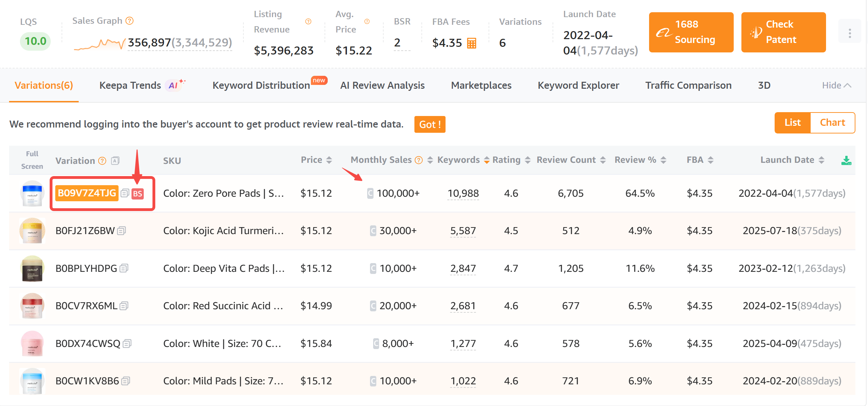The width and height of the screenshot is (868, 406).
Task: Open the Marketplaces tab
Action: (x=481, y=85)
